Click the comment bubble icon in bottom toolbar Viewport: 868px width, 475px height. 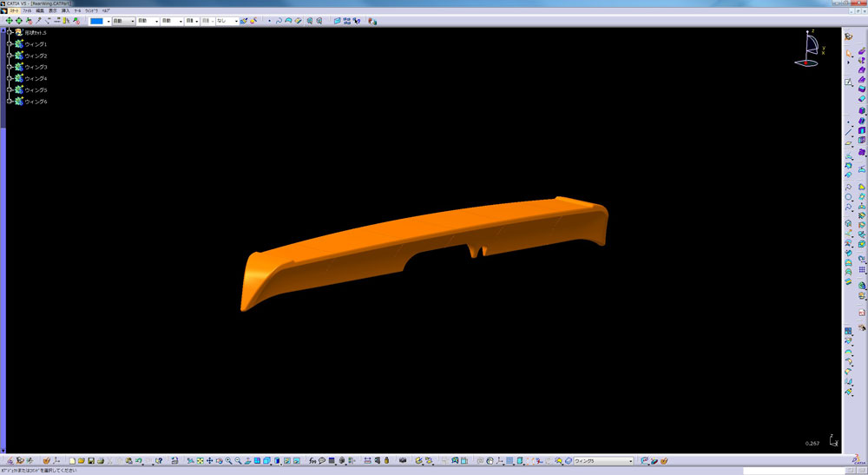coord(322,460)
